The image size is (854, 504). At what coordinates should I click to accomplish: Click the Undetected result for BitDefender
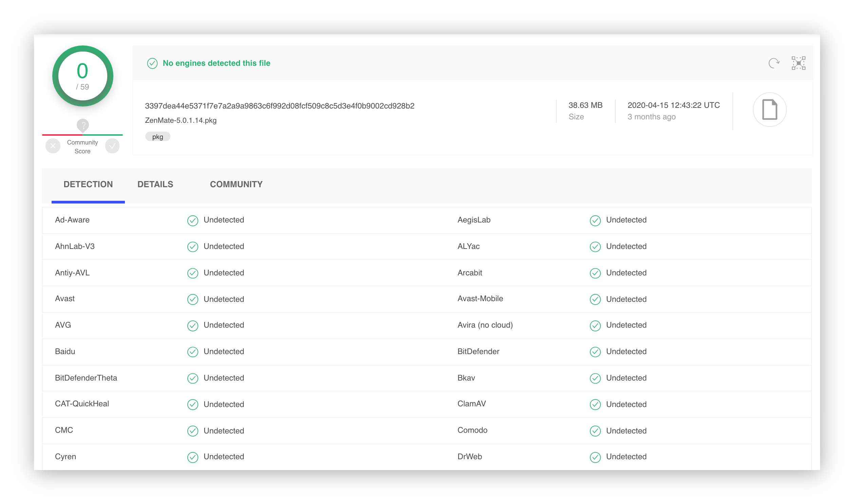point(626,351)
